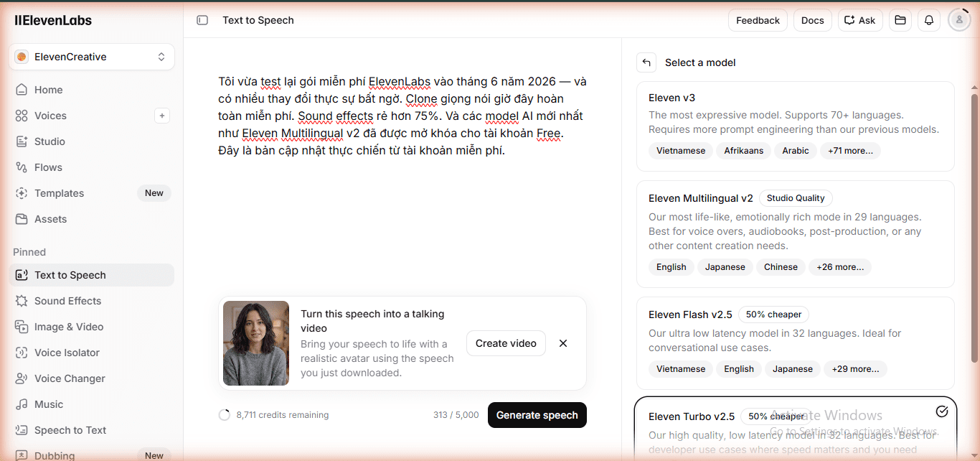
Task: Select the Eleven v3 model card
Action: point(796,126)
